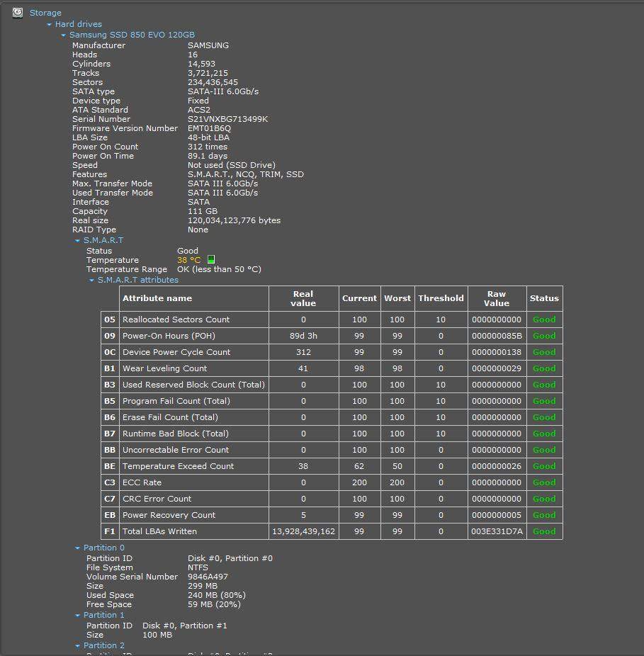Click the raw value 000000085B

click(497, 336)
